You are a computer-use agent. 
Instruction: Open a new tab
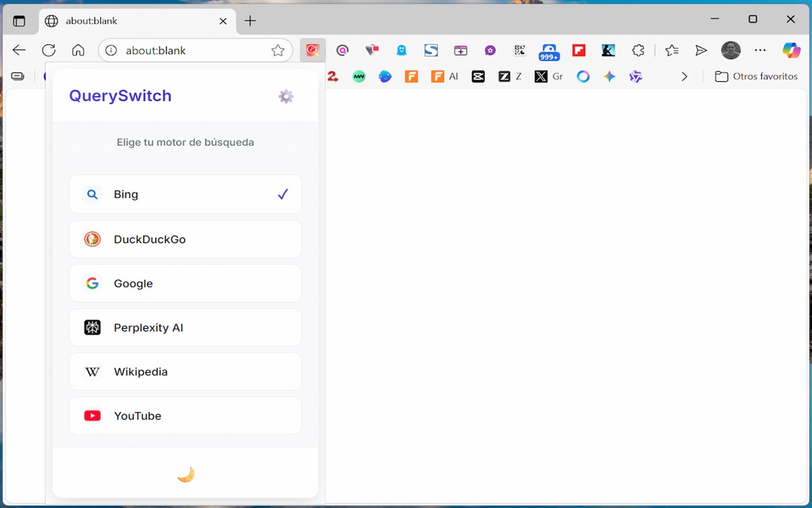click(x=250, y=21)
